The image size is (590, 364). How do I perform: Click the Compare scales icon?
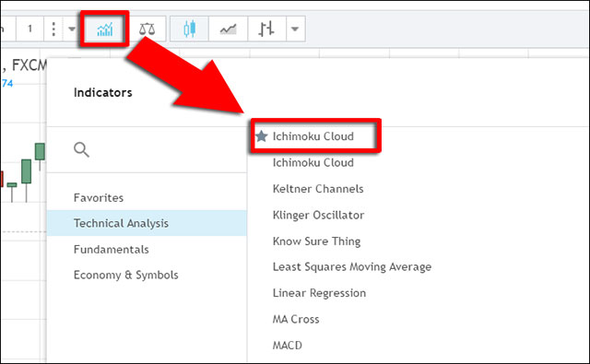(x=147, y=29)
